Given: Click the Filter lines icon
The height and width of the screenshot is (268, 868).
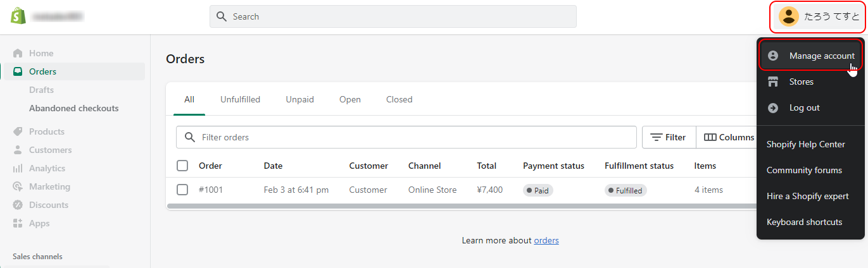Looking at the screenshot, I should coord(657,137).
